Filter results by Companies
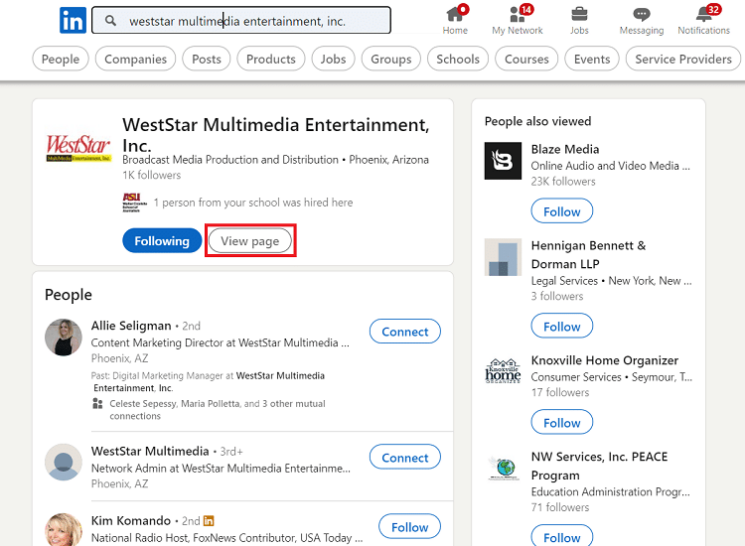The image size is (745, 546). tap(135, 59)
